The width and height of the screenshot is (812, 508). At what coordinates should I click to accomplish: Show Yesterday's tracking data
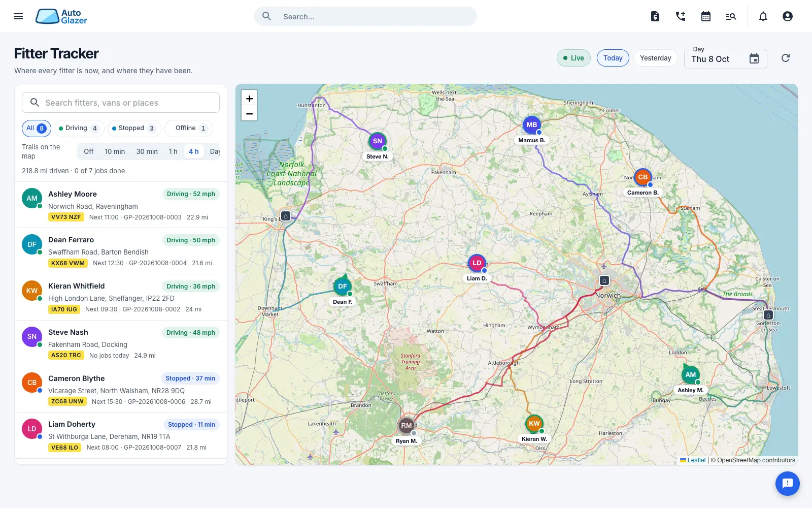tap(656, 58)
